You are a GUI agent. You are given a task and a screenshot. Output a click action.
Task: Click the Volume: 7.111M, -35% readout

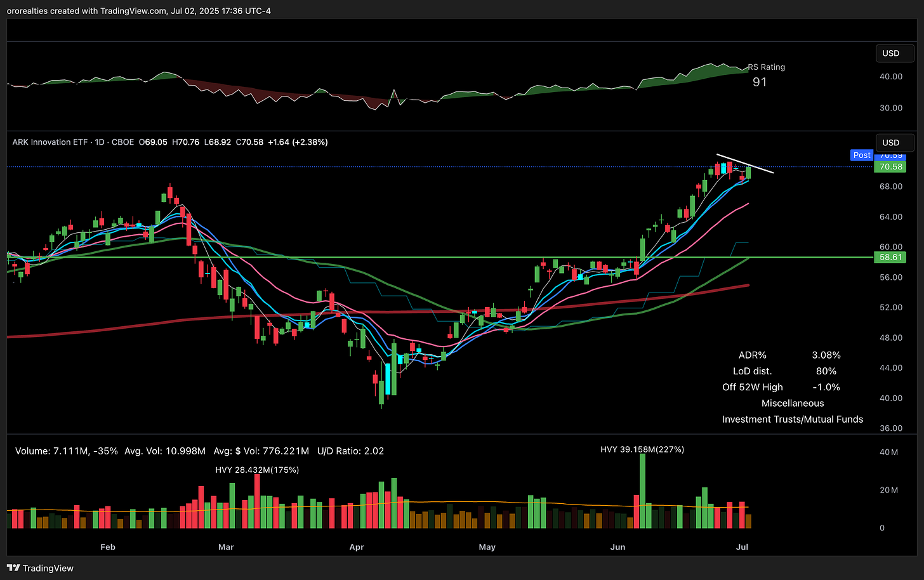tap(67, 451)
